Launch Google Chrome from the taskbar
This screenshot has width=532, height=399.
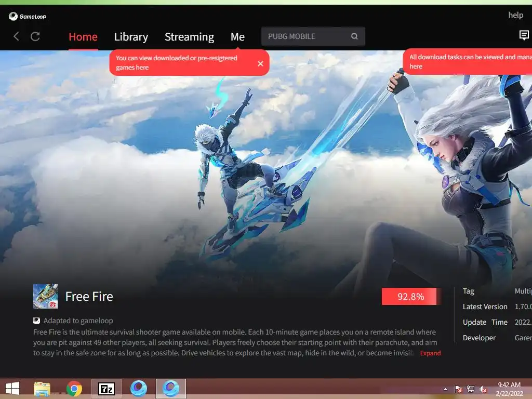pos(74,389)
